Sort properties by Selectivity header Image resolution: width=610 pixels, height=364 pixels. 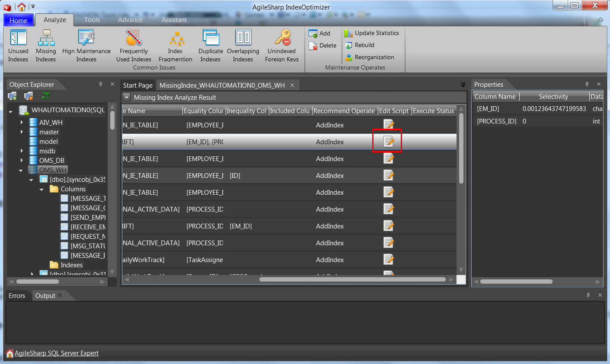553,97
